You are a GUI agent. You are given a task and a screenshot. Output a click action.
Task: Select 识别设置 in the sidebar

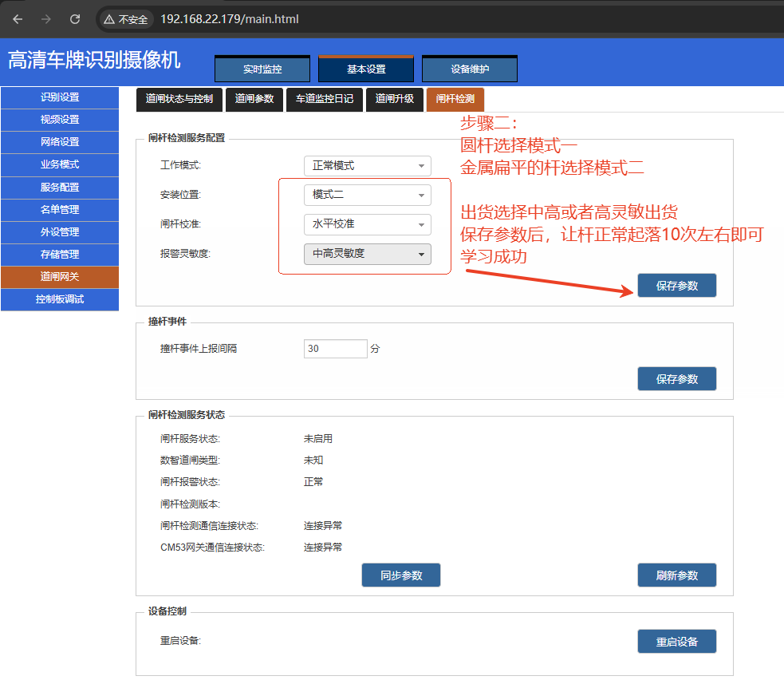pos(60,97)
